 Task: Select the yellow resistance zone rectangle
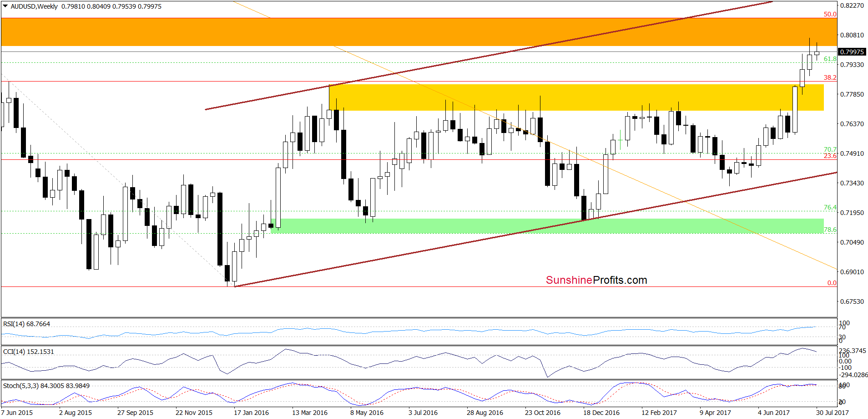(576, 97)
